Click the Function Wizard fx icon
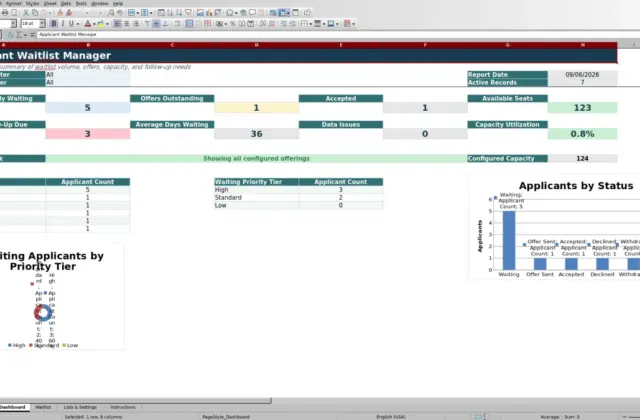The image size is (640, 420). tap(11, 35)
